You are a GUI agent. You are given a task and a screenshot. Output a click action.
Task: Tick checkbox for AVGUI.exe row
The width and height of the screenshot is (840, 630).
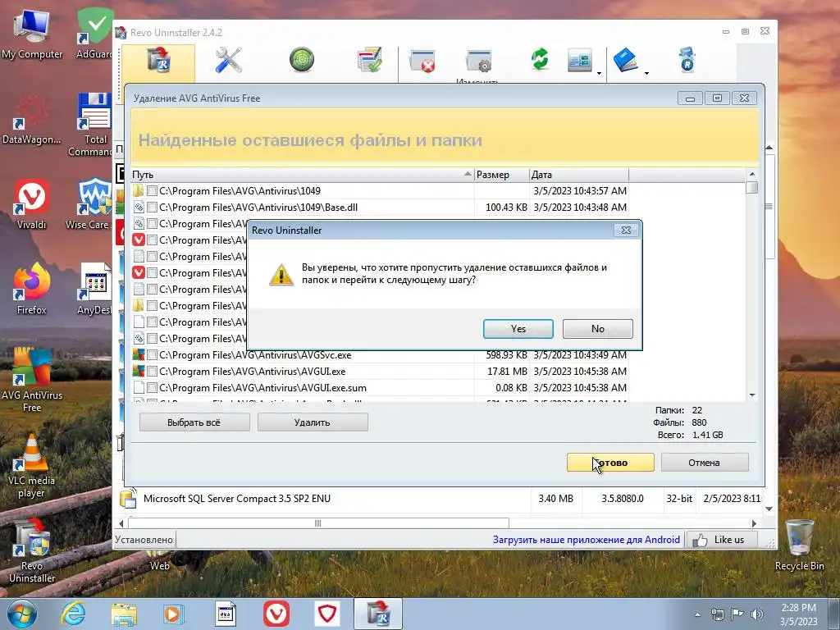tap(152, 372)
